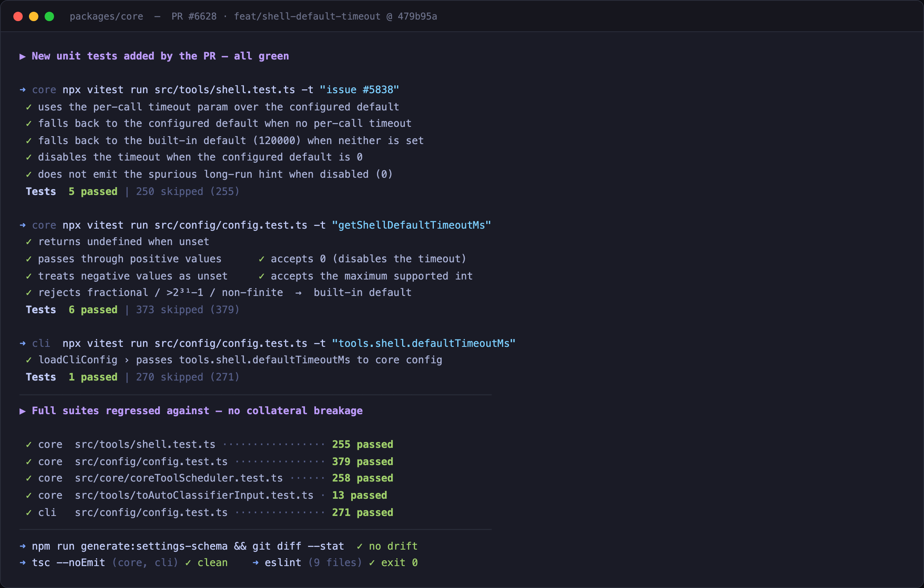Click the quoted string "issue #5838"
924x588 pixels.
tap(359, 90)
